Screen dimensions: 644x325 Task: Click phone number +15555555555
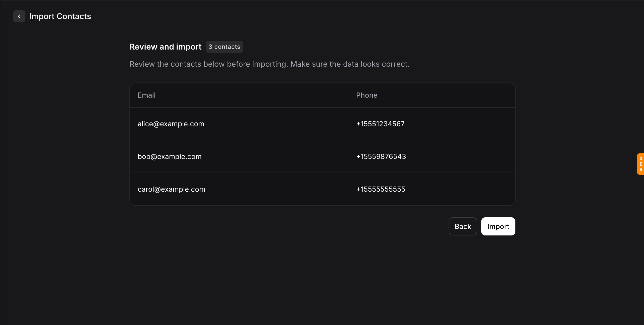tap(381, 189)
